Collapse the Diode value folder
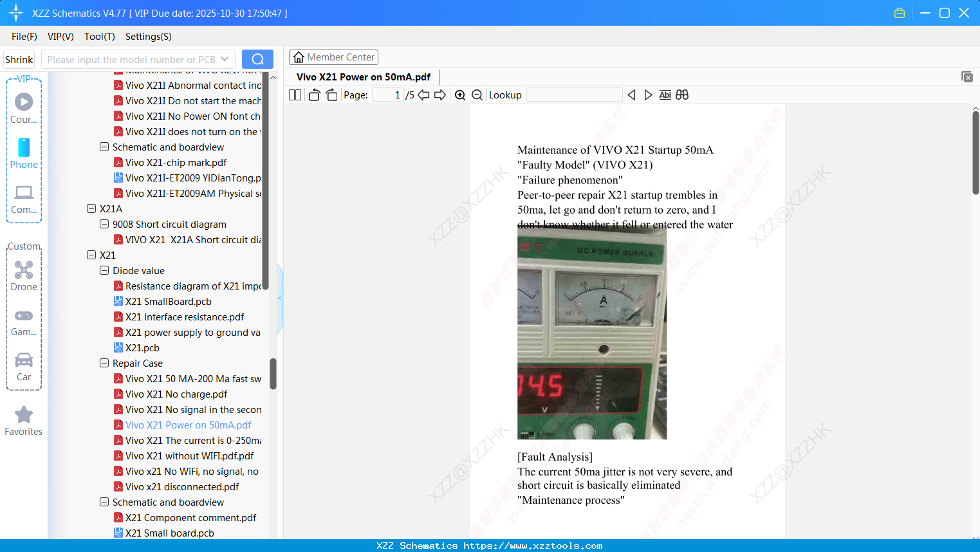Image resolution: width=980 pixels, height=552 pixels. 104,270
